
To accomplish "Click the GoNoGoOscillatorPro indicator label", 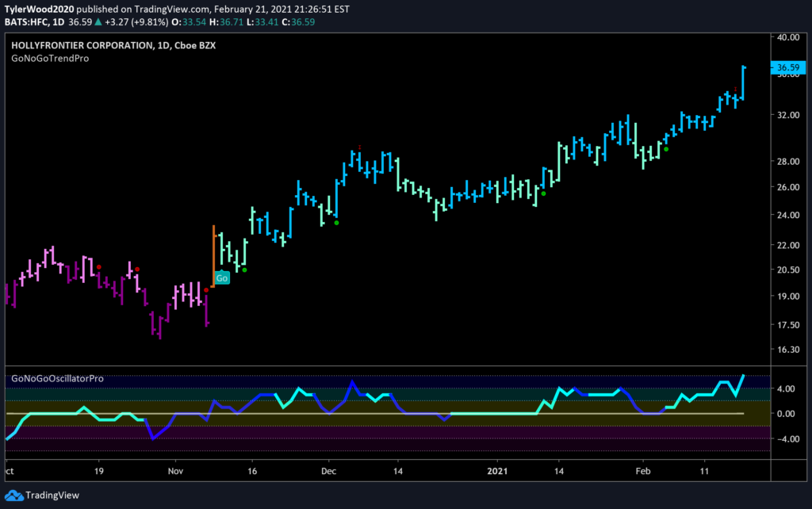I will click(57, 378).
